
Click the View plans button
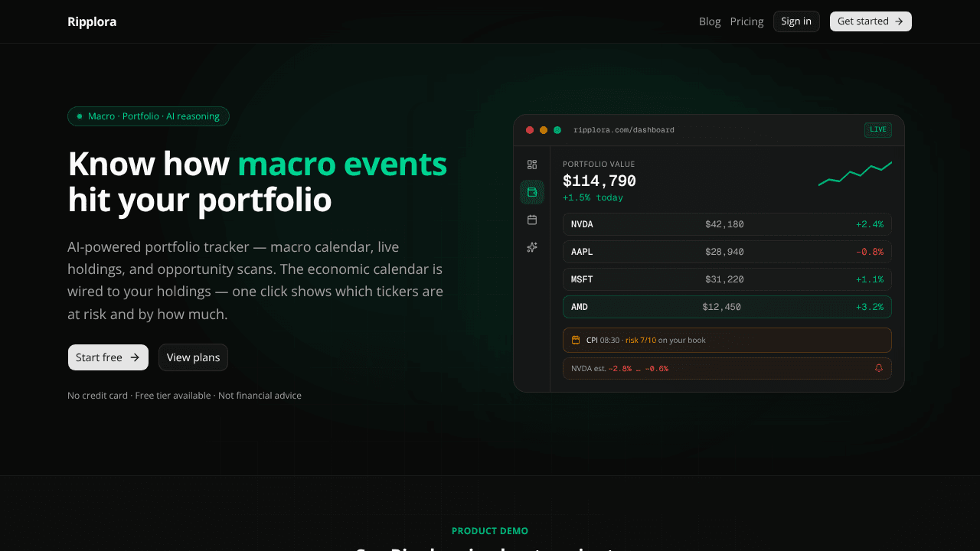tap(193, 357)
